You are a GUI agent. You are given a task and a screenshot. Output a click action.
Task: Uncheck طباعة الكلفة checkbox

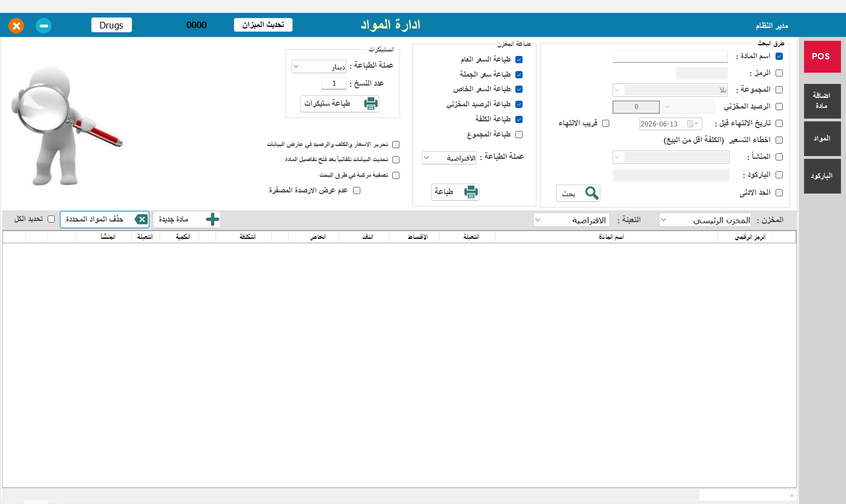click(519, 120)
